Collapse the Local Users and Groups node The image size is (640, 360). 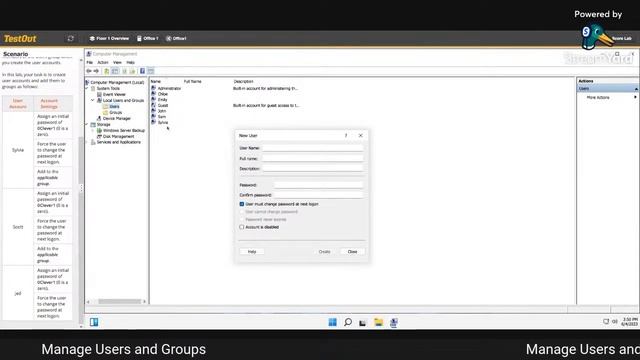pos(93,100)
